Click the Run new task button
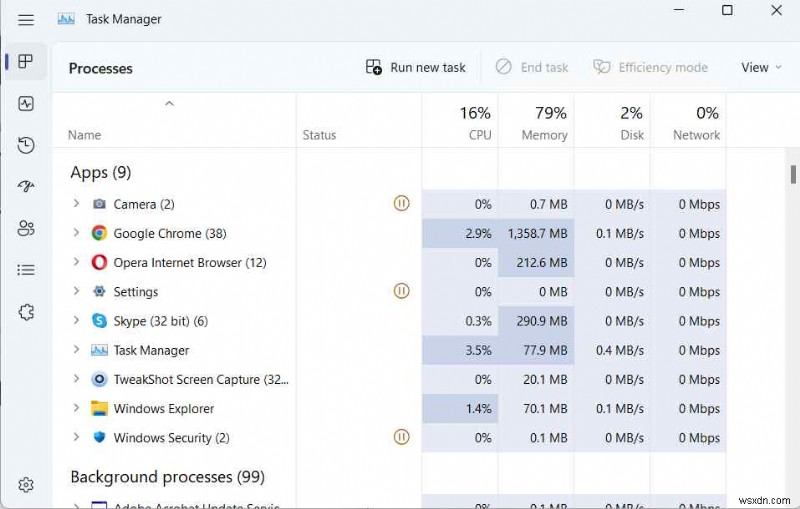This screenshot has height=509, width=800. pyautogui.click(x=416, y=67)
